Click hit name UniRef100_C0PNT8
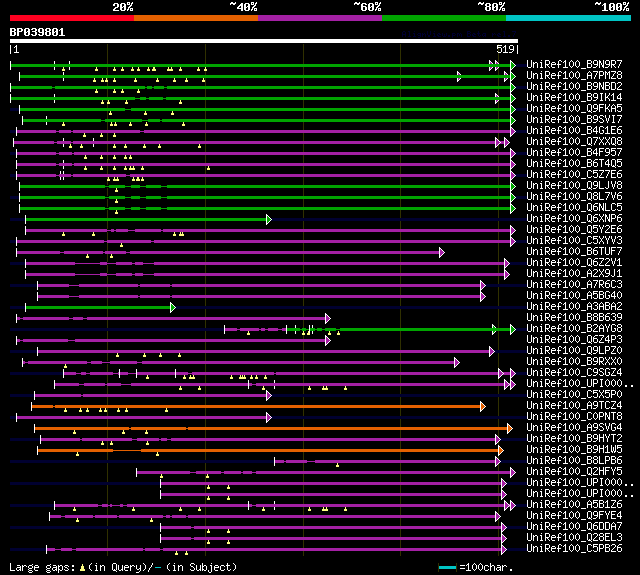 [574, 417]
